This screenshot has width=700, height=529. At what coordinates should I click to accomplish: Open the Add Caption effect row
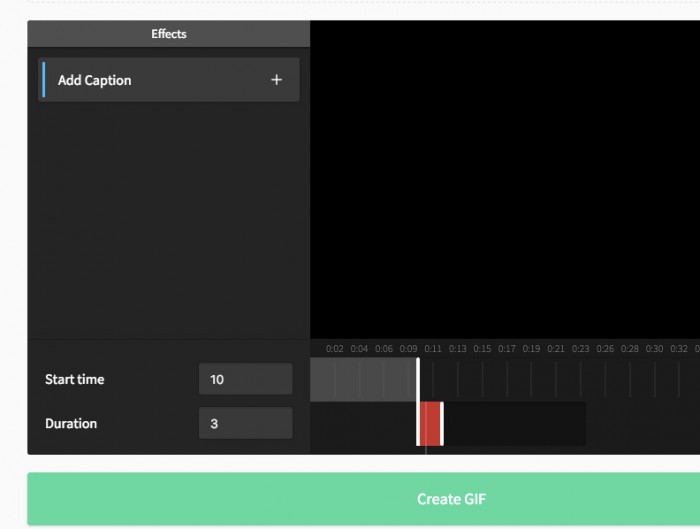169,80
